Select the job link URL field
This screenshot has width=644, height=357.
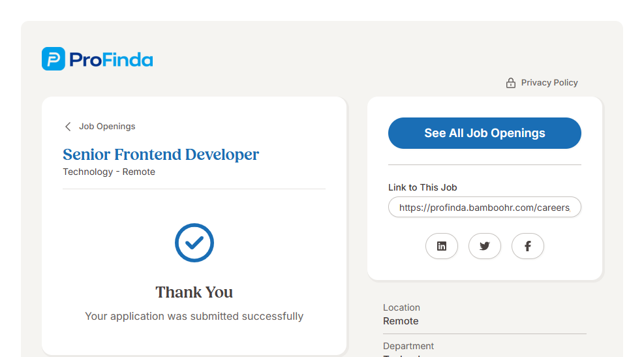click(484, 208)
